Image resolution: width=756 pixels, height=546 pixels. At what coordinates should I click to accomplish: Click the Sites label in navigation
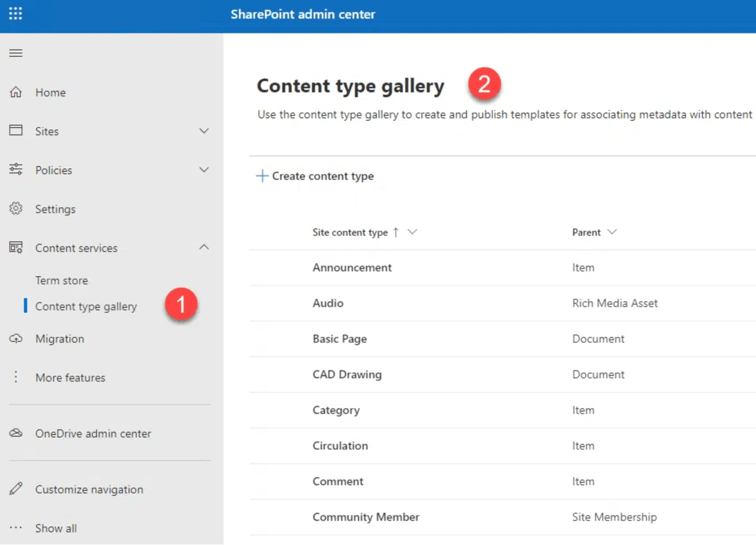tap(47, 132)
